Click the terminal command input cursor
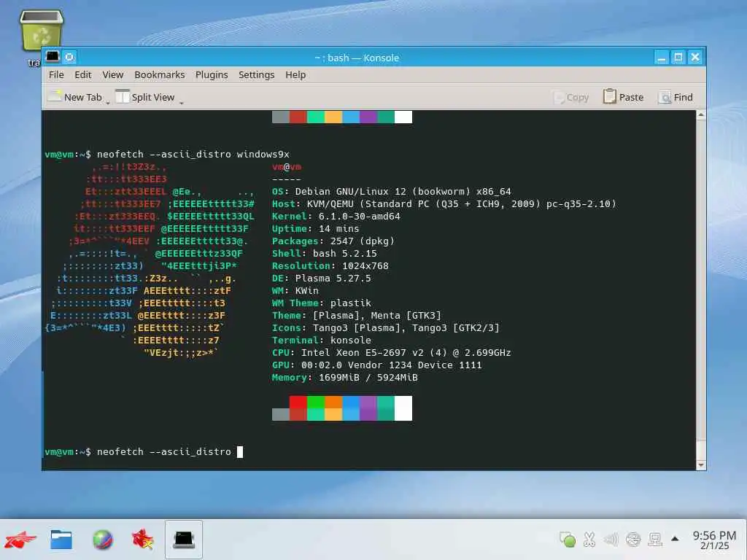 point(240,452)
